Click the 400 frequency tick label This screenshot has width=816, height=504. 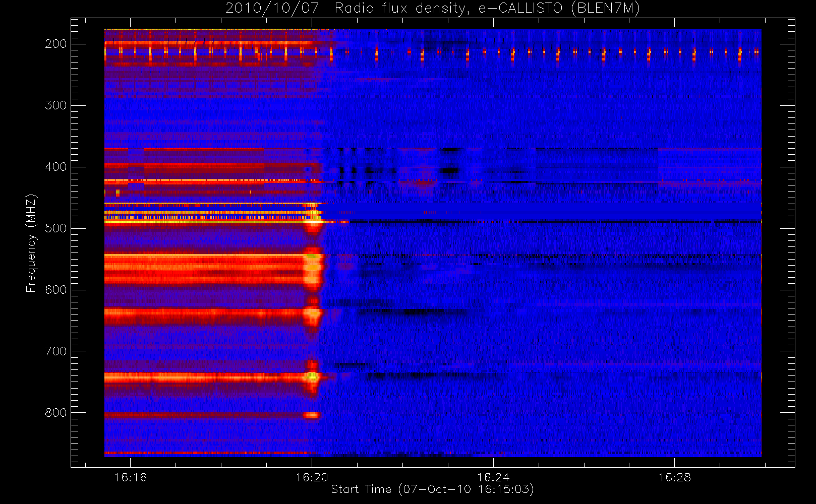pos(56,167)
